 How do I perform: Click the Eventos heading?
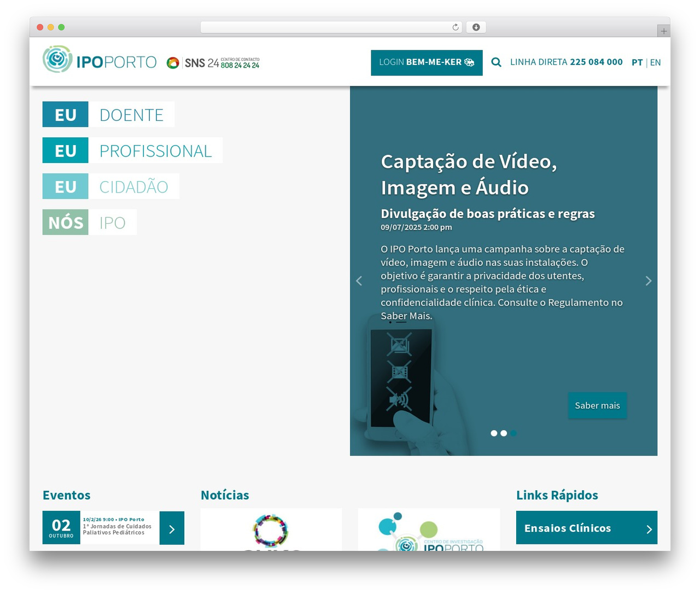click(67, 495)
